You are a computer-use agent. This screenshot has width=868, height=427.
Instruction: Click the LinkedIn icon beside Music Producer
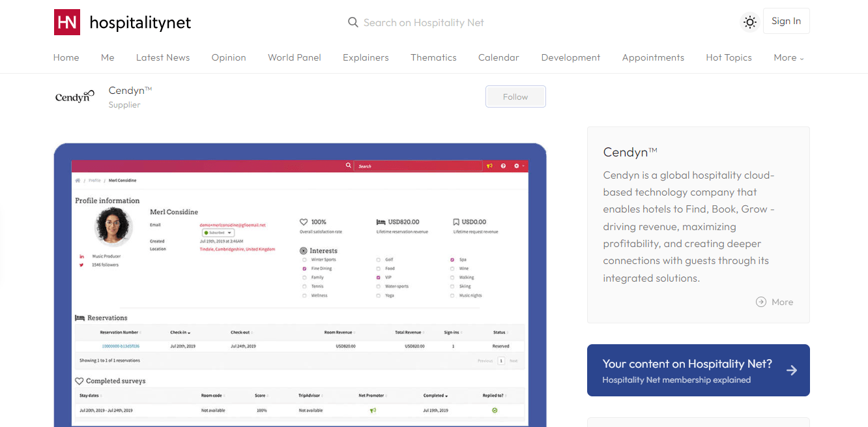pyautogui.click(x=81, y=256)
